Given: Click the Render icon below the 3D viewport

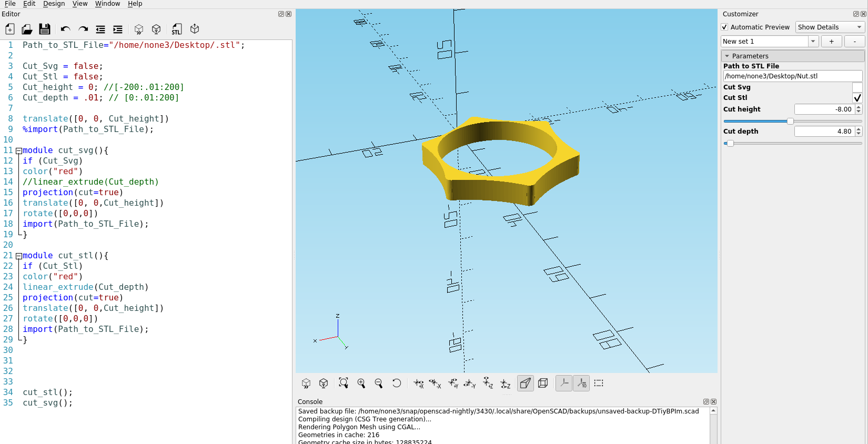Looking at the screenshot, I should (x=324, y=384).
